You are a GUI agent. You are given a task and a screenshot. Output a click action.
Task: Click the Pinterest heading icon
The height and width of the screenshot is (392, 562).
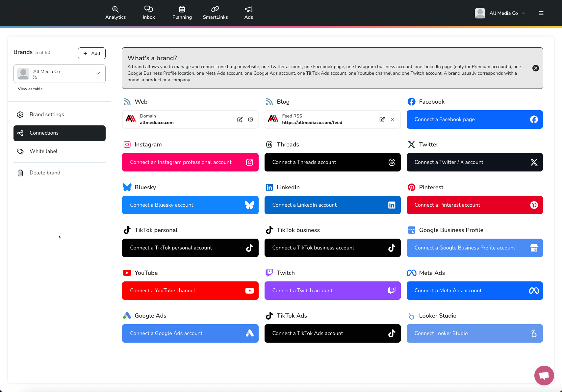click(411, 187)
